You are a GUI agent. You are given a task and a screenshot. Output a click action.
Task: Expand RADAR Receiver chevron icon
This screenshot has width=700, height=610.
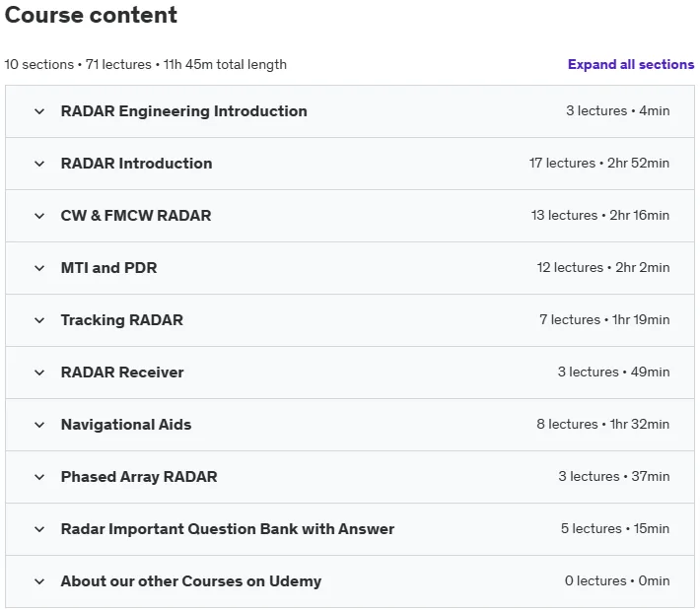pos(39,373)
